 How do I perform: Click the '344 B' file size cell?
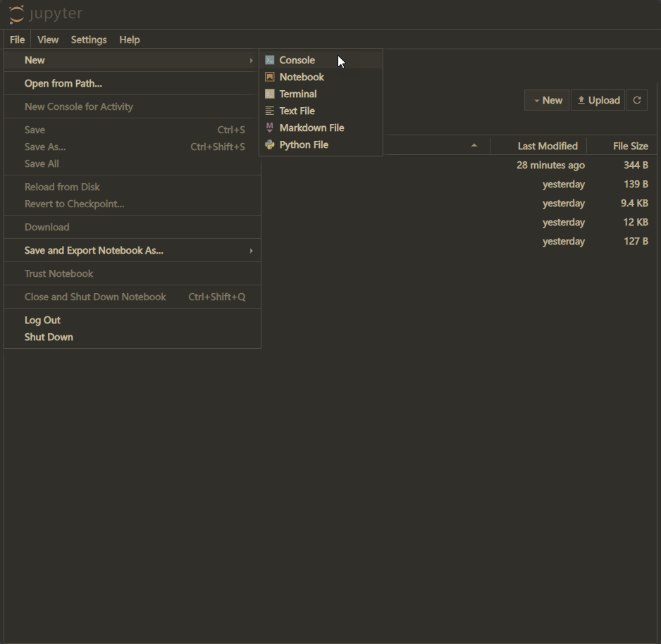[636, 165]
